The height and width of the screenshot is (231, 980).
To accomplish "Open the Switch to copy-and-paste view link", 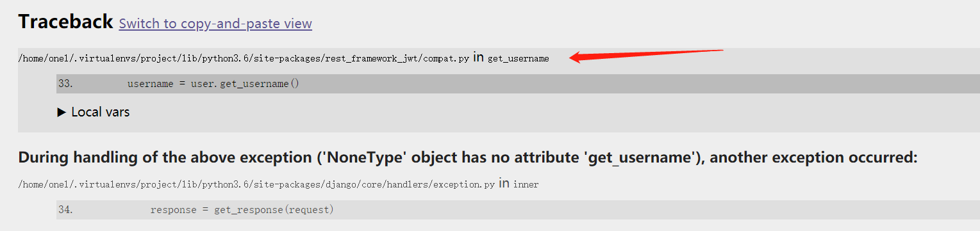I will [x=215, y=24].
